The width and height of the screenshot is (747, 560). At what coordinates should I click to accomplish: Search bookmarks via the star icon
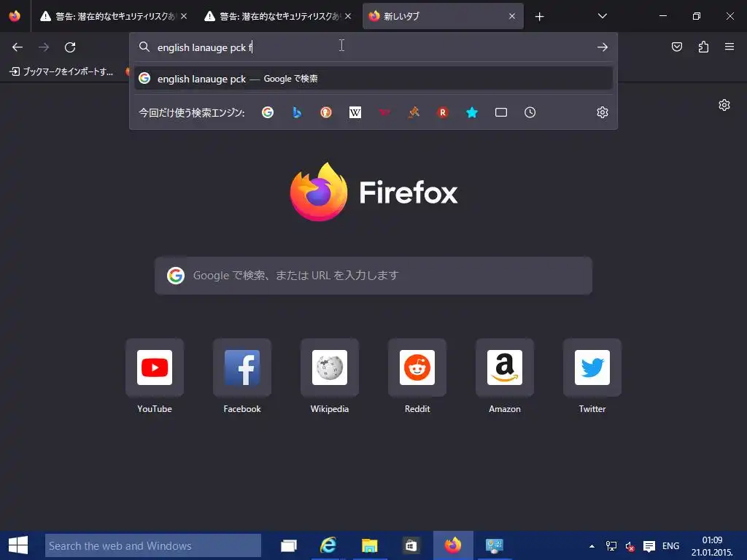pos(472,112)
